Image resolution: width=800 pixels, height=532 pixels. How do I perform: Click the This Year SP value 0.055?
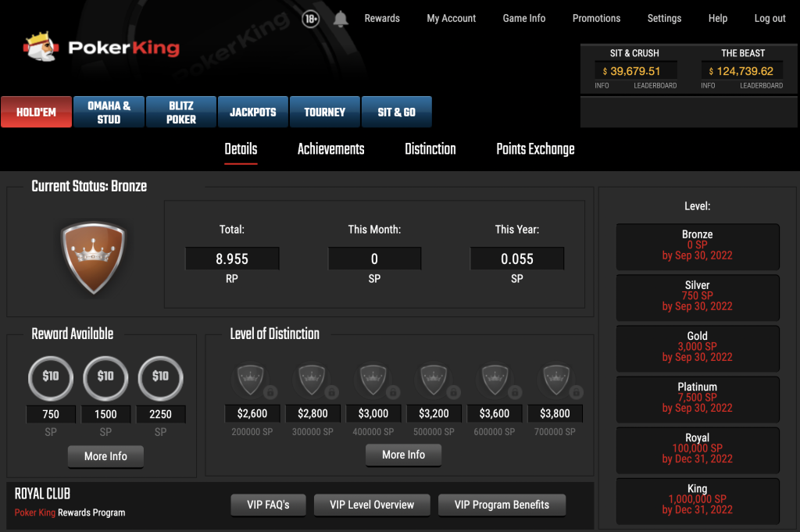coord(517,259)
